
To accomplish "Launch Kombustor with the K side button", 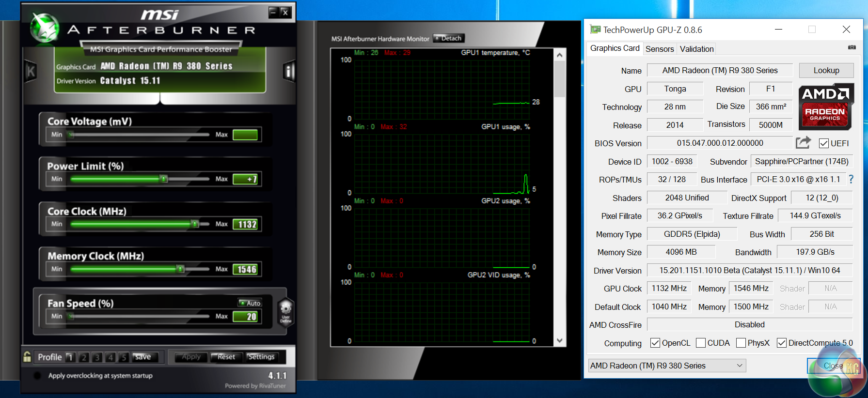I will (x=31, y=72).
